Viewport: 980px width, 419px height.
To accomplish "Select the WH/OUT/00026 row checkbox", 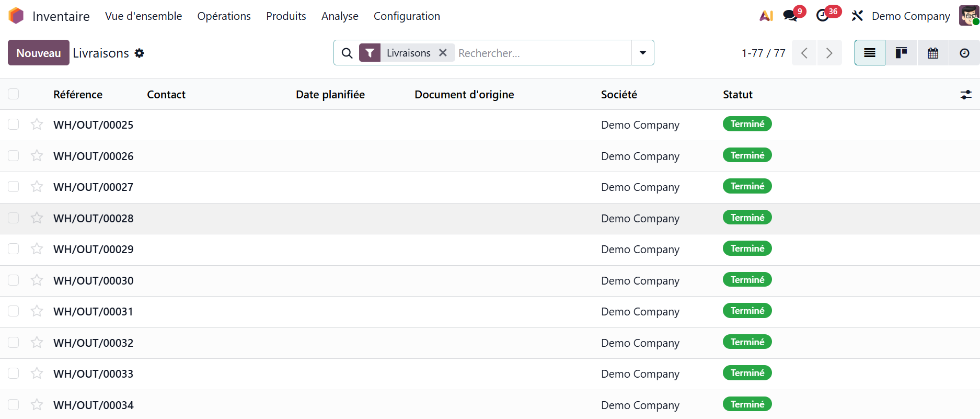I will point(14,156).
